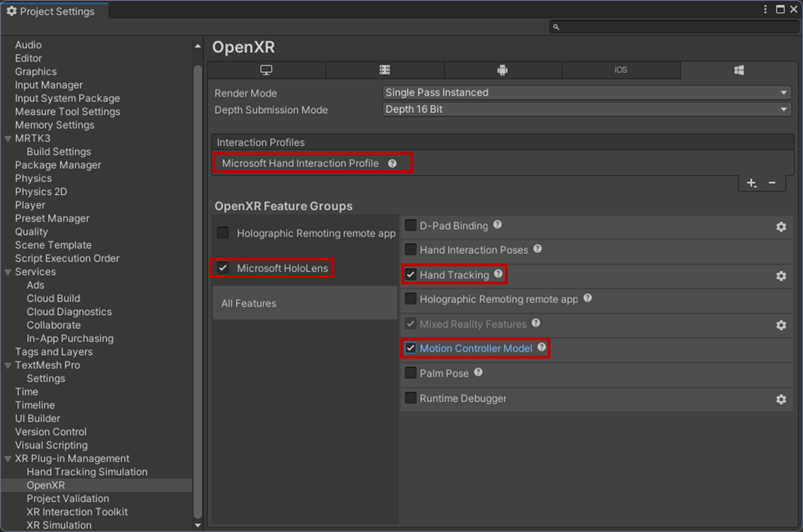
Task: Toggle the Mixed Reality Features checkbox
Action: pyautogui.click(x=411, y=323)
